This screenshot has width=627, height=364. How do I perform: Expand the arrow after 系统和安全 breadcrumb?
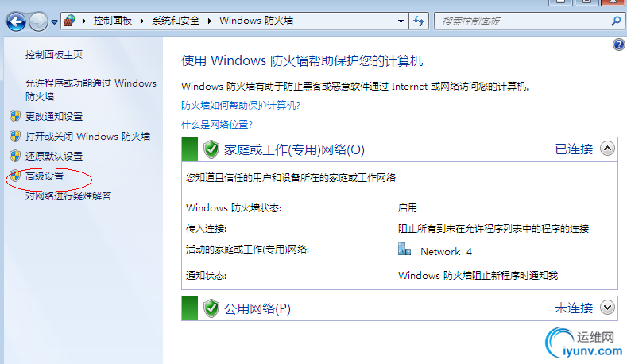[209, 21]
